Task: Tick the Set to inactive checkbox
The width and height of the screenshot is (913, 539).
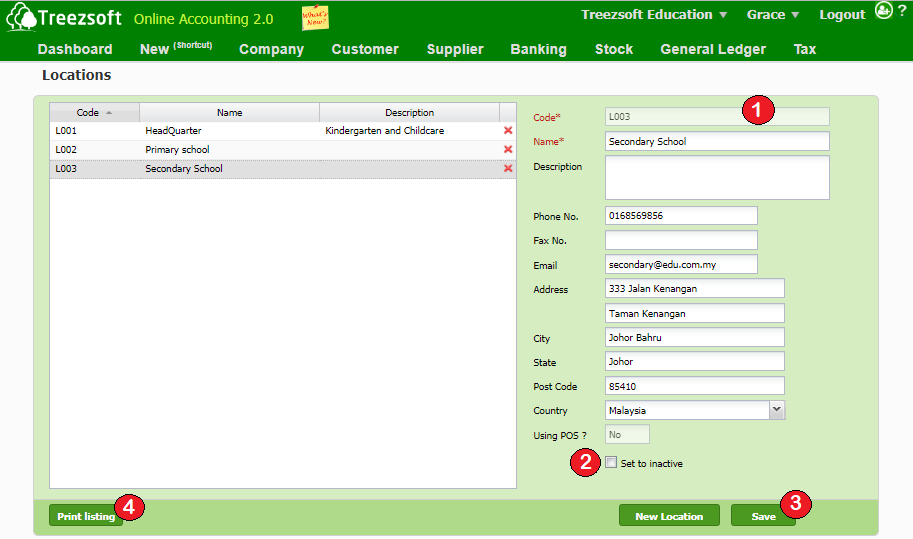Action: pos(611,463)
